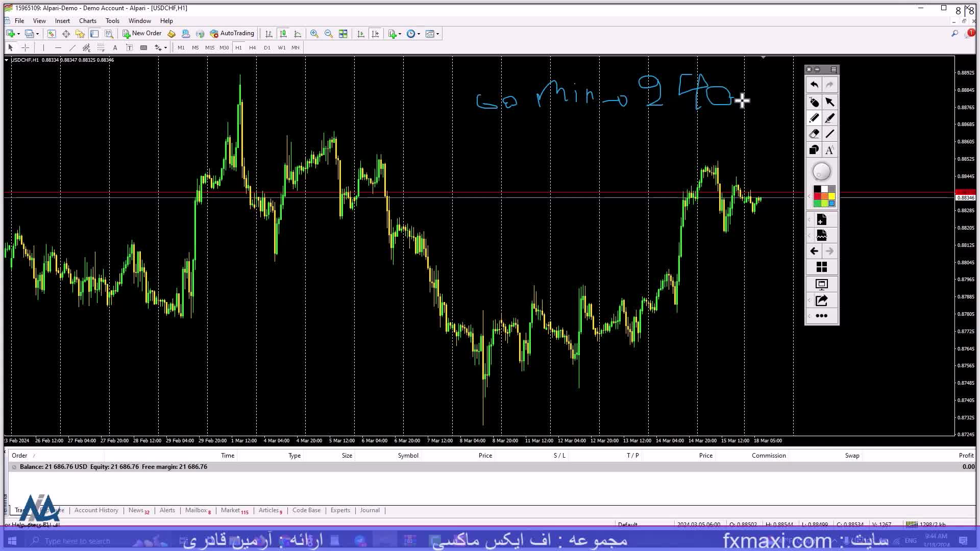
Task: Click the New Order button
Action: coord(142,34)
